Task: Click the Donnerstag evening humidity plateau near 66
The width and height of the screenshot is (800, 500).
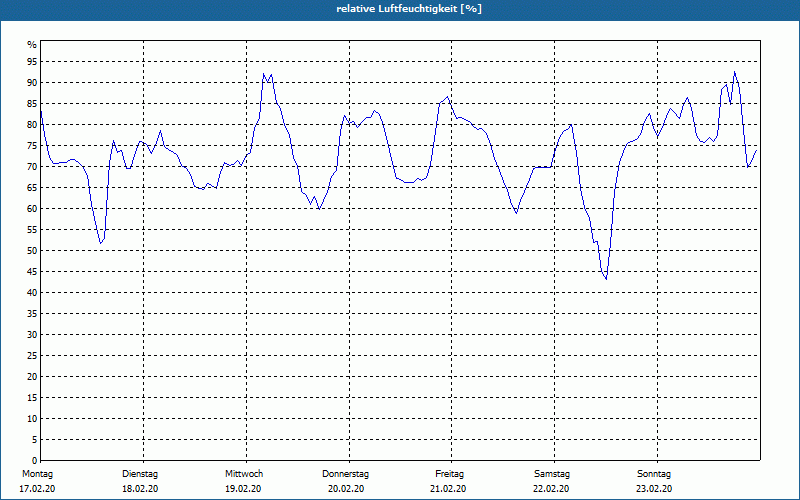Action: (410, 182)
